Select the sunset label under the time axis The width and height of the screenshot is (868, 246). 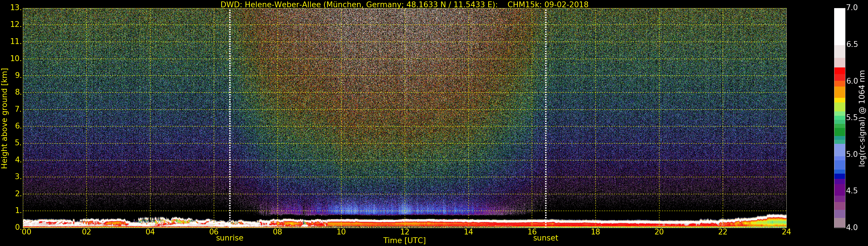(x=545, y=238)
